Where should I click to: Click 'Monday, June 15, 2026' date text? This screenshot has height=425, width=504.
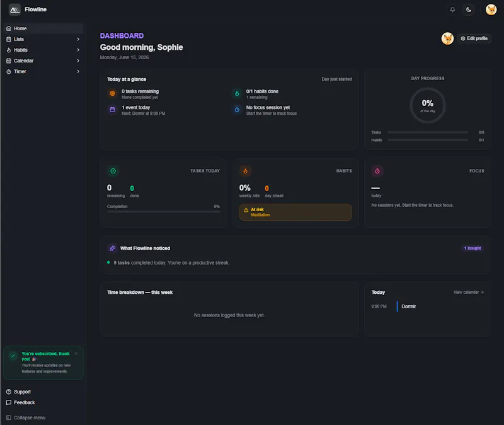(124, 57)
